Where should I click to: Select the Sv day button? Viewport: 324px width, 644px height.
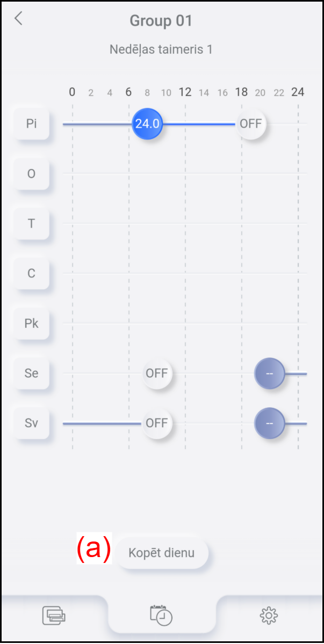click(31, 423)
